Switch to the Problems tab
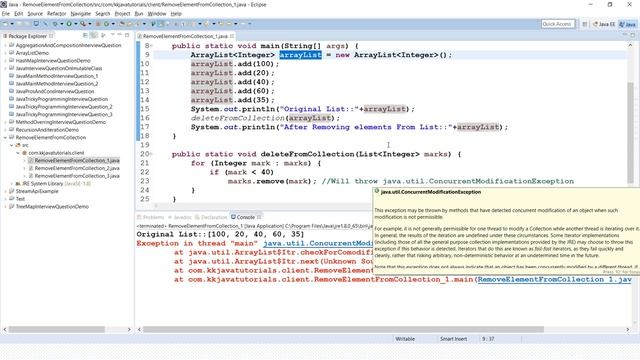The width and height of the screenshot is (640, 360). tap(151, 217)
